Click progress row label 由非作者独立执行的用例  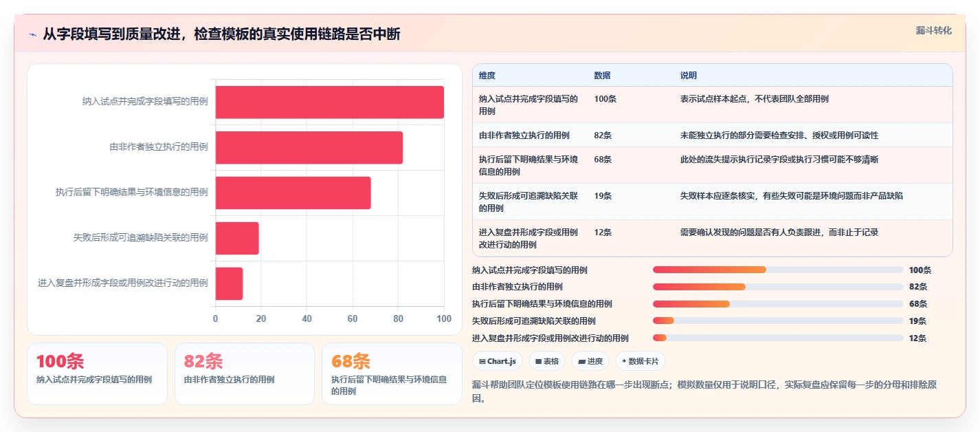coord(517,287)
